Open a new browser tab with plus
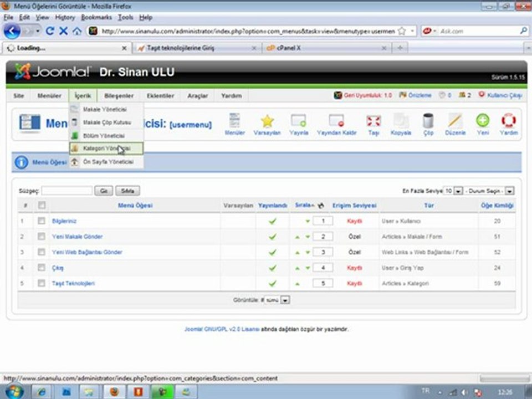The width and height of the screenshot is (532, 399). (400, 48)
